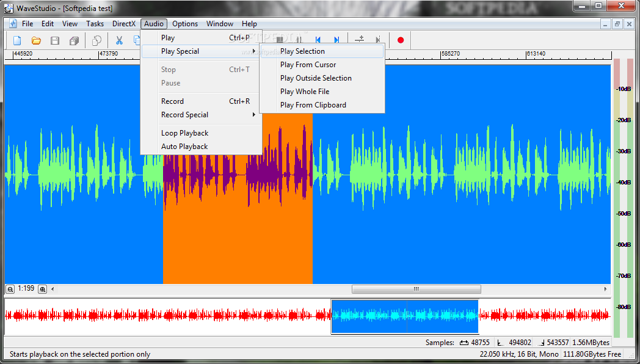The height and width of the screenshot is (364, 640).
Task: Click the plus-minus divider toolbar icon
Action: coord(360,40)
